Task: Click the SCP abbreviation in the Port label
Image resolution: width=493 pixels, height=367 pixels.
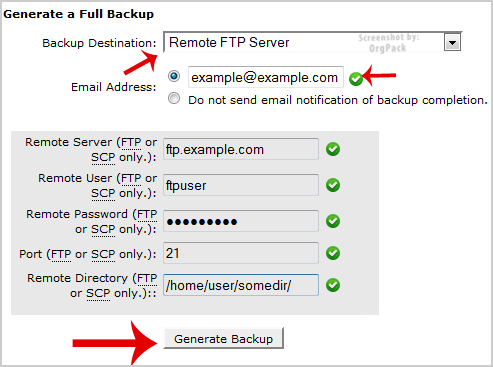Action: click(x=103, y=254)
